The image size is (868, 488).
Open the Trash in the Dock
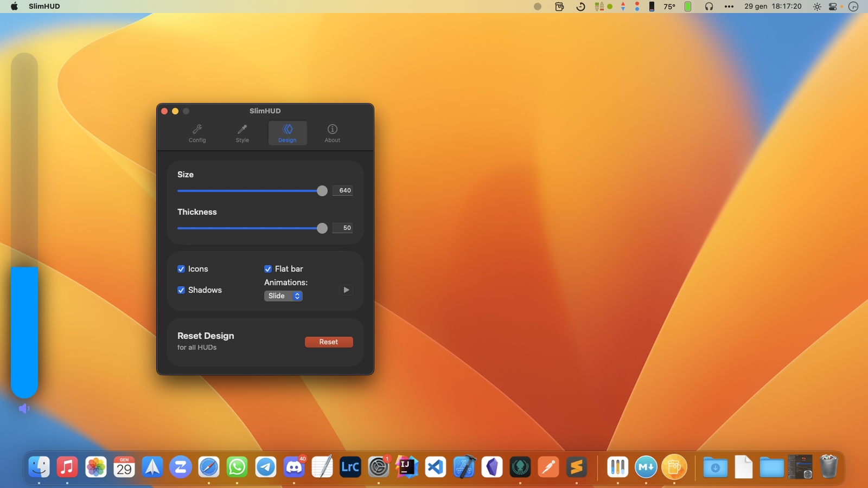828,467
